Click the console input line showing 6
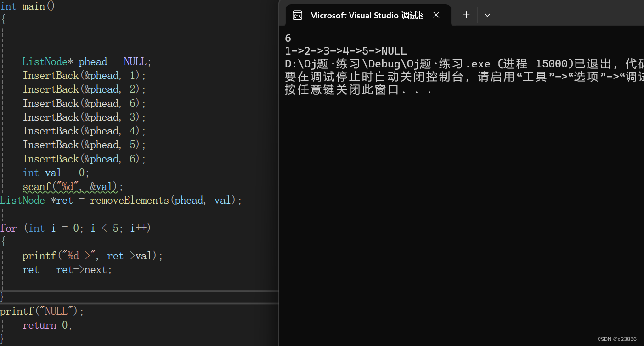Viewport: 644px width, 346px height. [288, 38]
